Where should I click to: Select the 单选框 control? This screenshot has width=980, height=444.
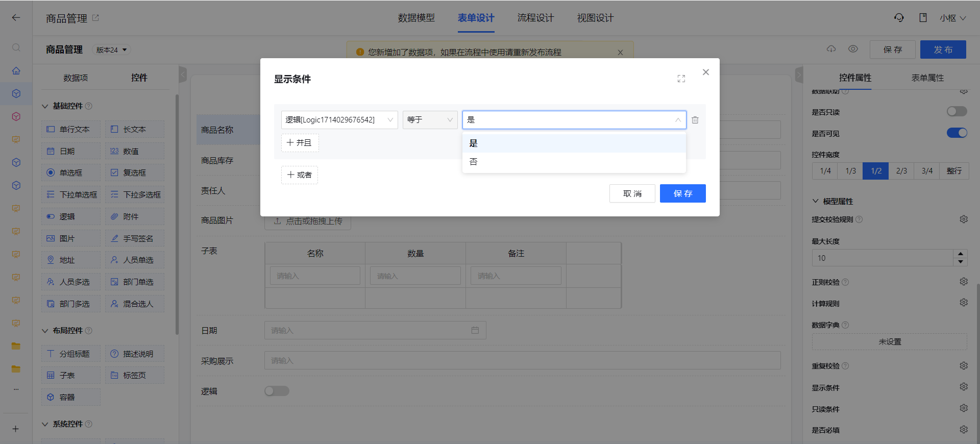pyautogui.click(x=71, y=172)
